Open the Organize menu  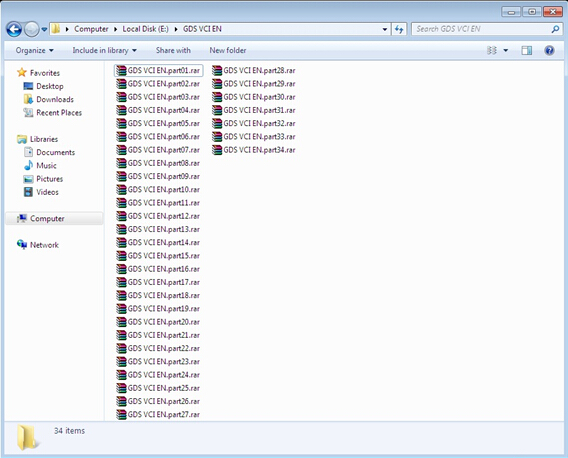[x=34, y=50]
